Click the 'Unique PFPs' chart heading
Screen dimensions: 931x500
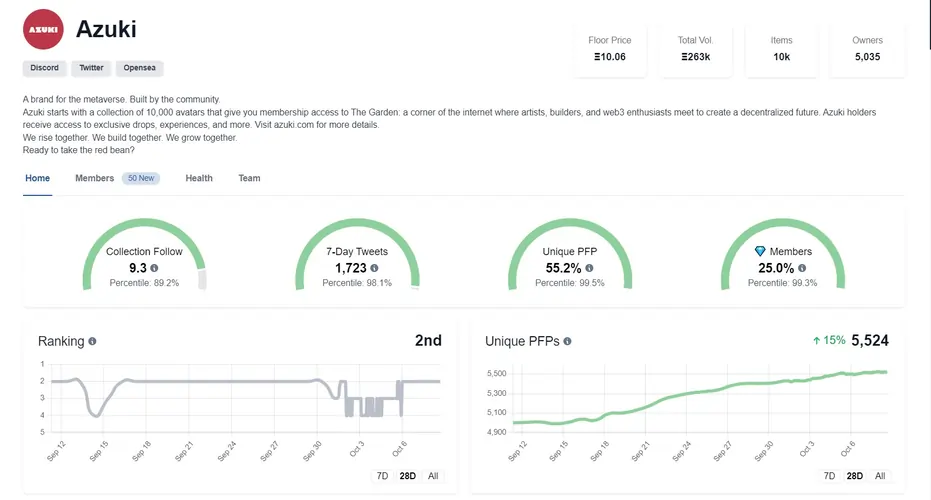[522, 341]
